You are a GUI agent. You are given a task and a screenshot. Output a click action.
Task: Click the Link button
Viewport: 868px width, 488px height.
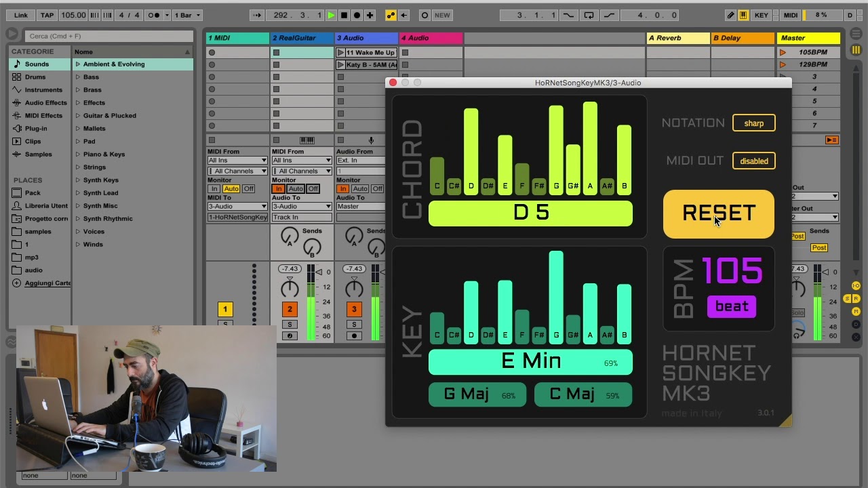tap(21, 15)
